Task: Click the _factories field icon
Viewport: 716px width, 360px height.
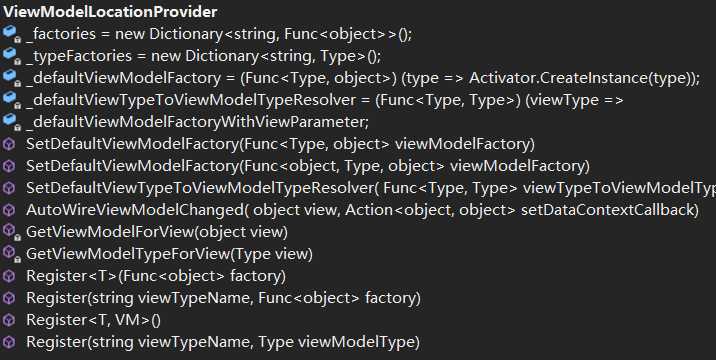Action: pos(10,34)
